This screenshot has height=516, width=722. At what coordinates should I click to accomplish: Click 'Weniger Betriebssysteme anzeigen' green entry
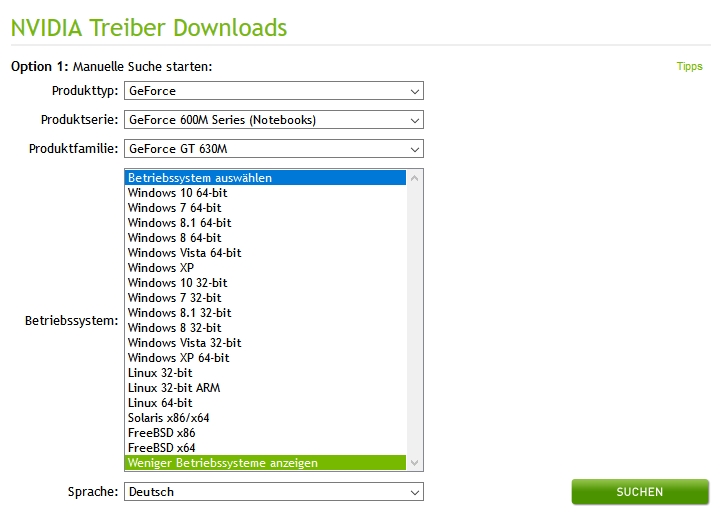(x=265, y=463)
